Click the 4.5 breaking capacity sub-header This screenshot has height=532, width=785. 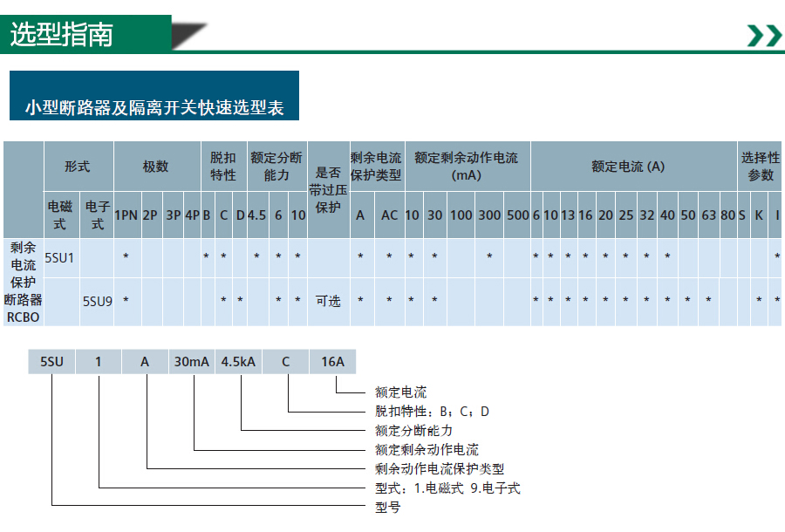[x=256, y=215]
